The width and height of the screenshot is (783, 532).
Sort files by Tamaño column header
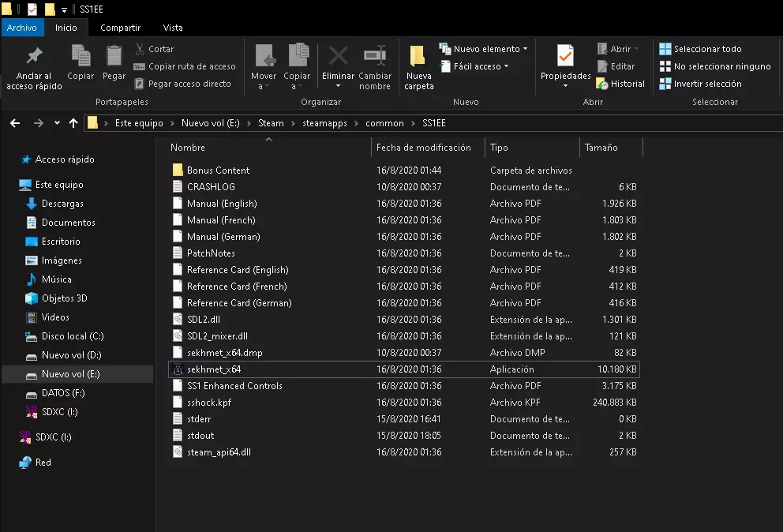coord(601,148)
